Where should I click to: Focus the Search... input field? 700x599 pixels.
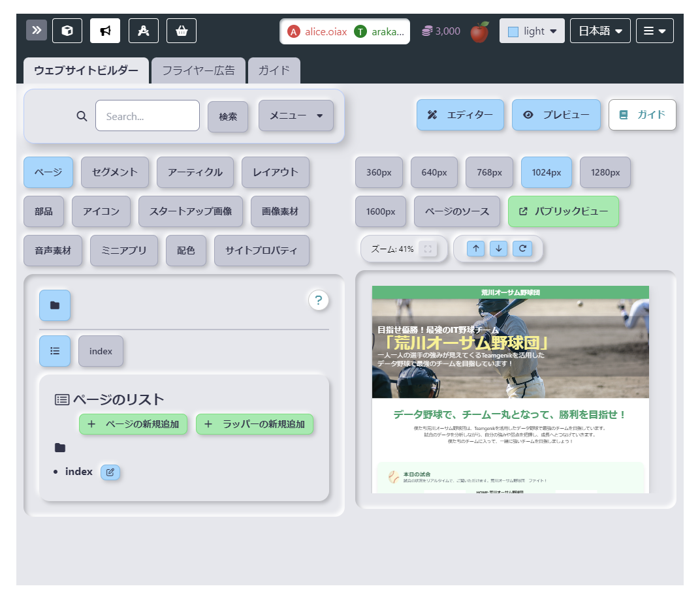(148, 115)
